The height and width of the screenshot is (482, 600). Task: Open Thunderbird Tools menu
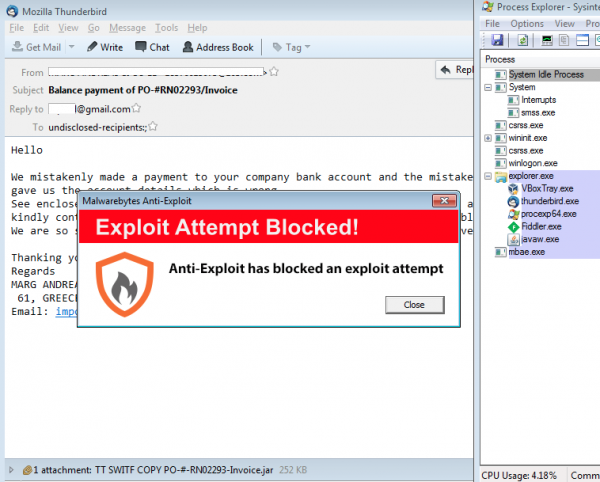(166, 28)
